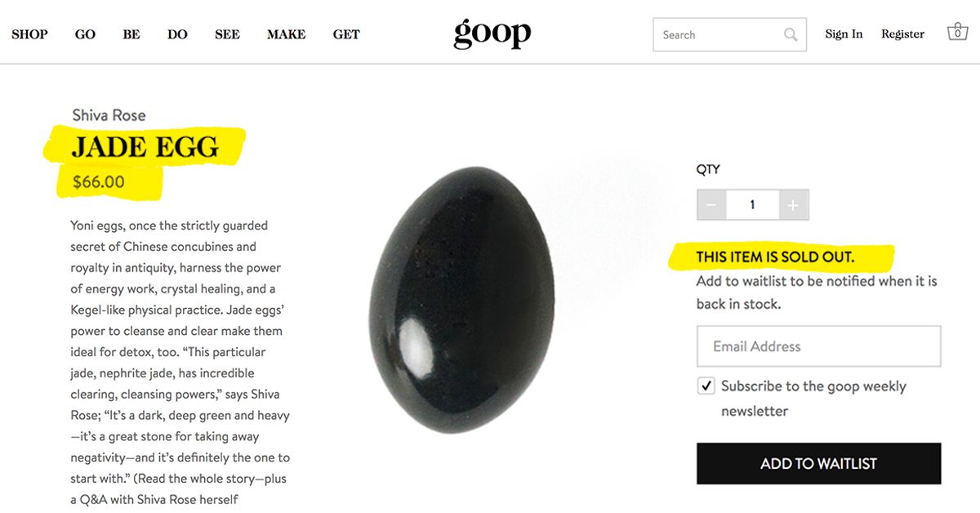This screenshot has width=980, height=513.
Task: Open the shopping bag cart icon
Action: click(x=957, y=33)
